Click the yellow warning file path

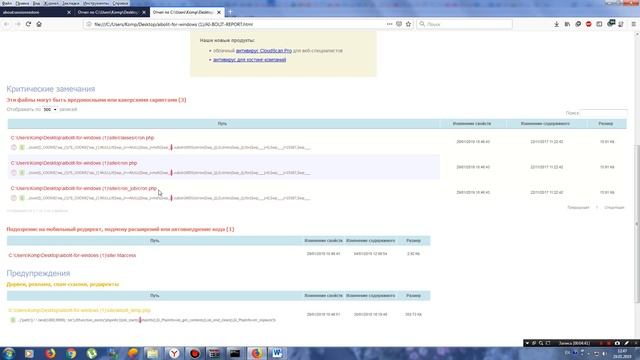80,311
